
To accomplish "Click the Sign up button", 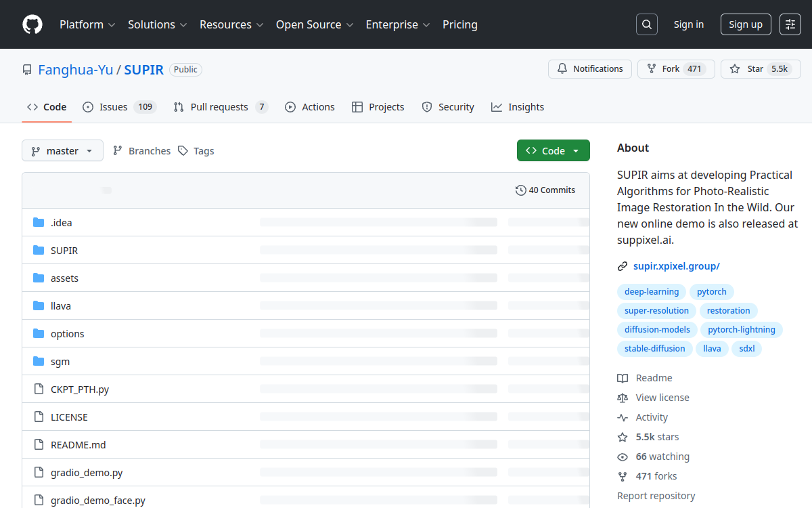I will pyautogui.click(x=745, y=24).
